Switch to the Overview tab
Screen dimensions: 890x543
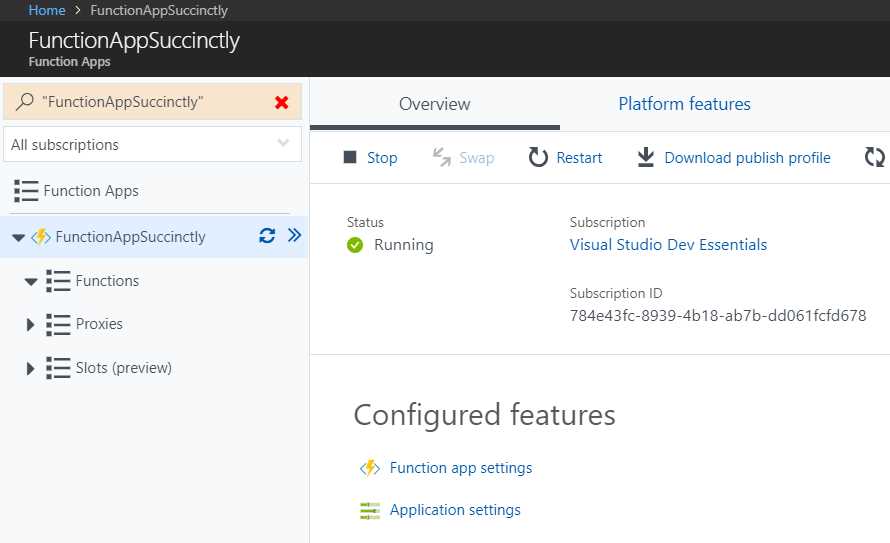435,104
